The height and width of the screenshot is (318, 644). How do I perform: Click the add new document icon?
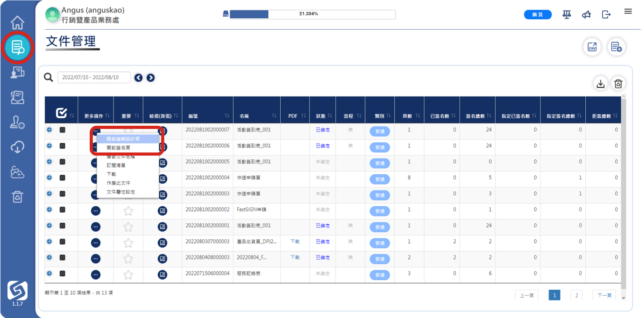(x=616, y=47)
